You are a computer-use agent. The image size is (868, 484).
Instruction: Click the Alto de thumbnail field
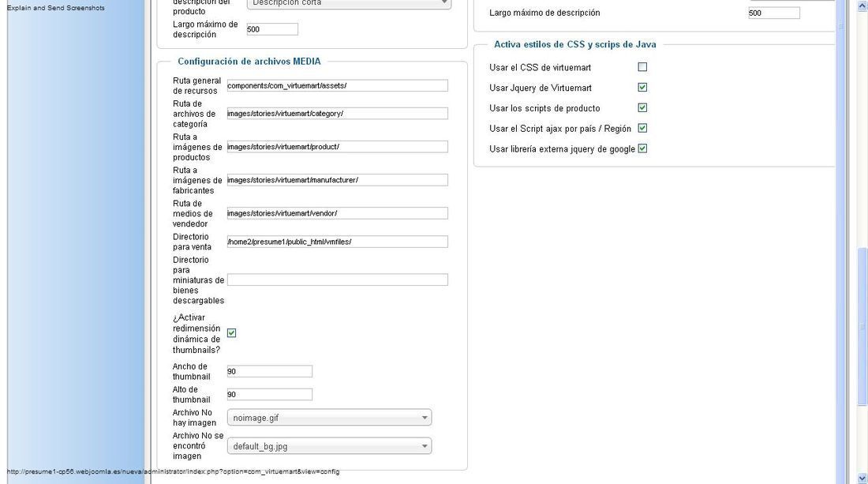tap(270, 394)
